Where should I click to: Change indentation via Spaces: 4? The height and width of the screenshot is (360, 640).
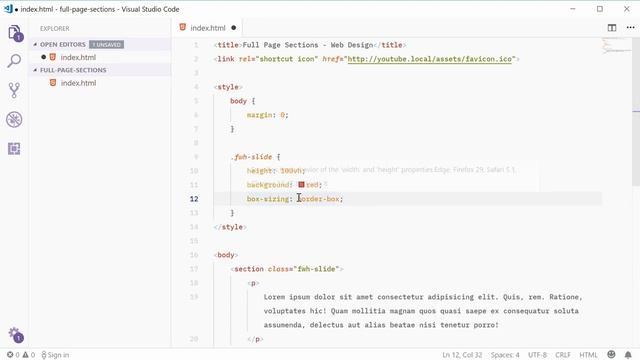[x=505, y=355]
